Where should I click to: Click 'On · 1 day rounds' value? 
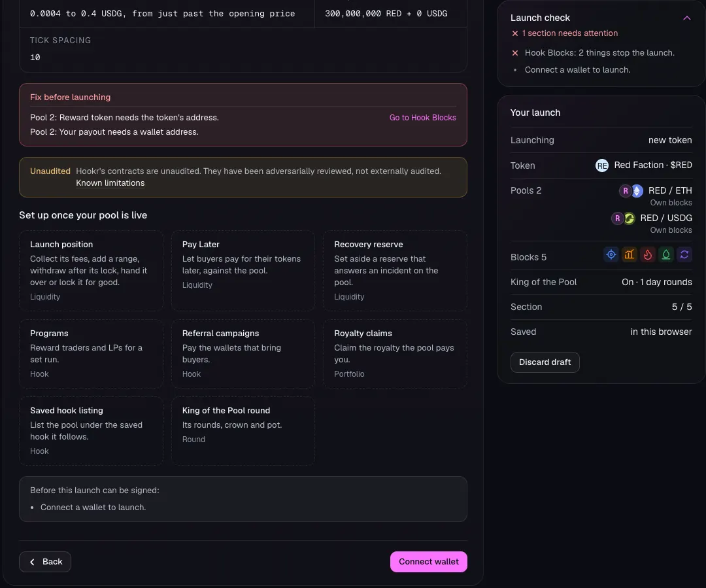pos(656,282)
